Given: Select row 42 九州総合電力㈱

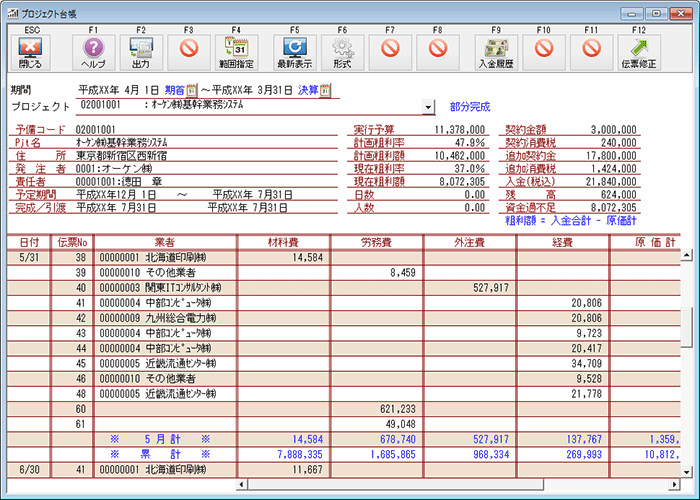Looking at the screenshot, I should pos(344,318).
